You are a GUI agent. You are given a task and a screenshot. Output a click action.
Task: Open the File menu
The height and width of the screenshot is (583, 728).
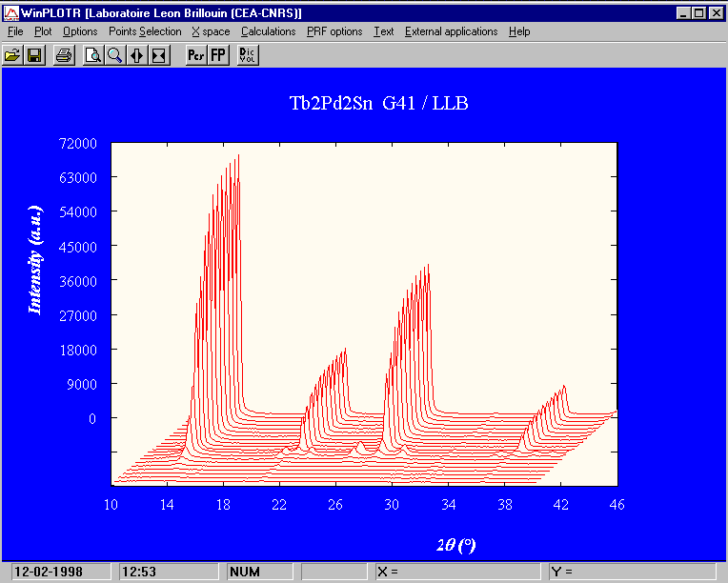pos(14,31)
